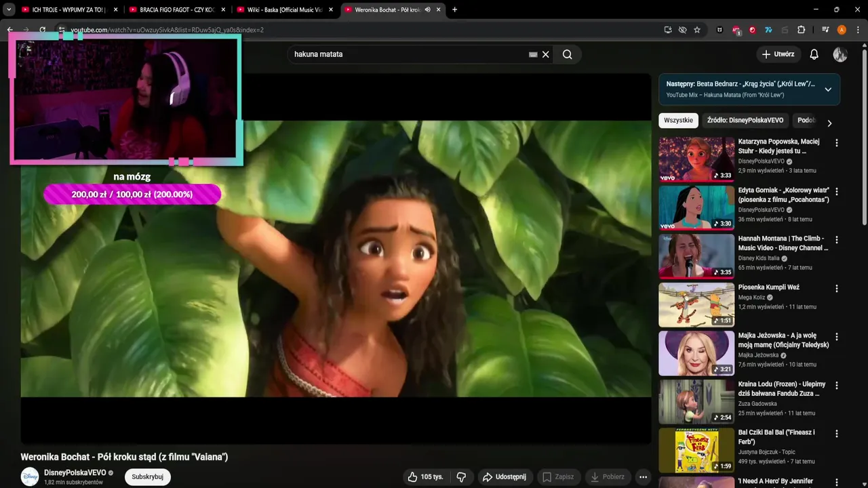
Task: Open the YouTube account avatar menu
Action: tap(840, 54)
